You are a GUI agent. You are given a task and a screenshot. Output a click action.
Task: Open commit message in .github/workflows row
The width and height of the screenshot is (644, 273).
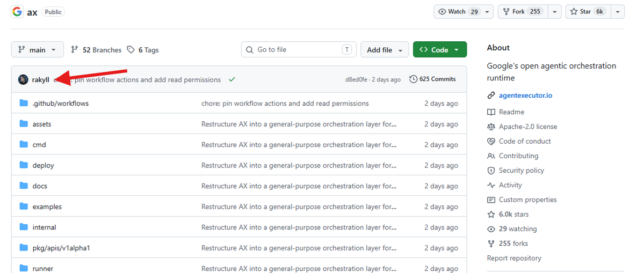pyautogui.click(x=285, y=104)
